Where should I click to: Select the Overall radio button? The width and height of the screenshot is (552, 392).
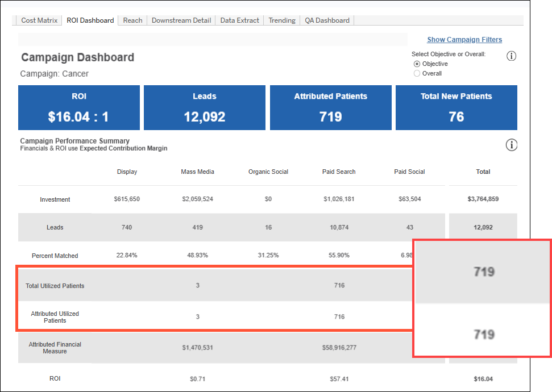coord(417,74)
